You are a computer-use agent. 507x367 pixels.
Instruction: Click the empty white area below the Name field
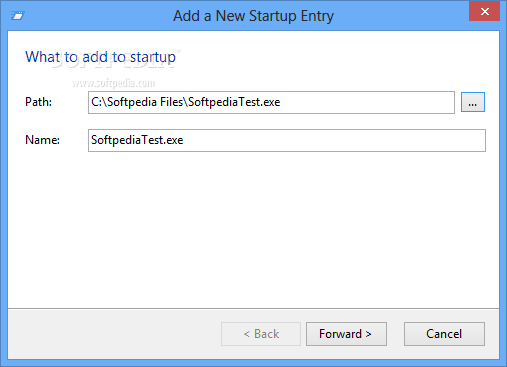[253, 230]
